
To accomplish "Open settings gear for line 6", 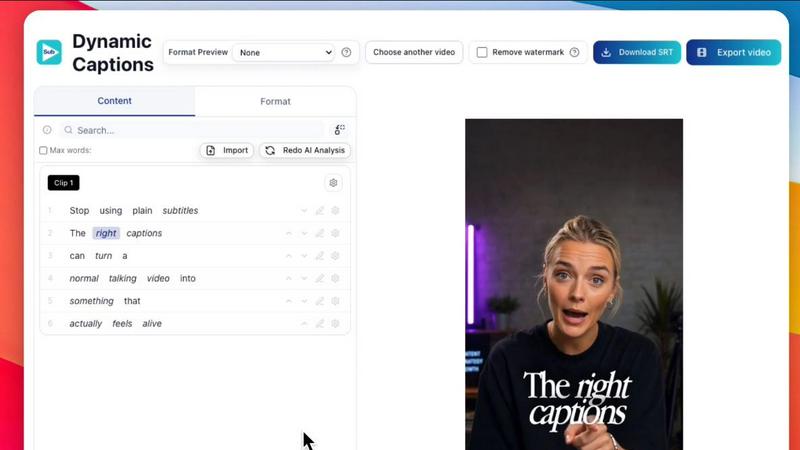I will click(335, 323).
